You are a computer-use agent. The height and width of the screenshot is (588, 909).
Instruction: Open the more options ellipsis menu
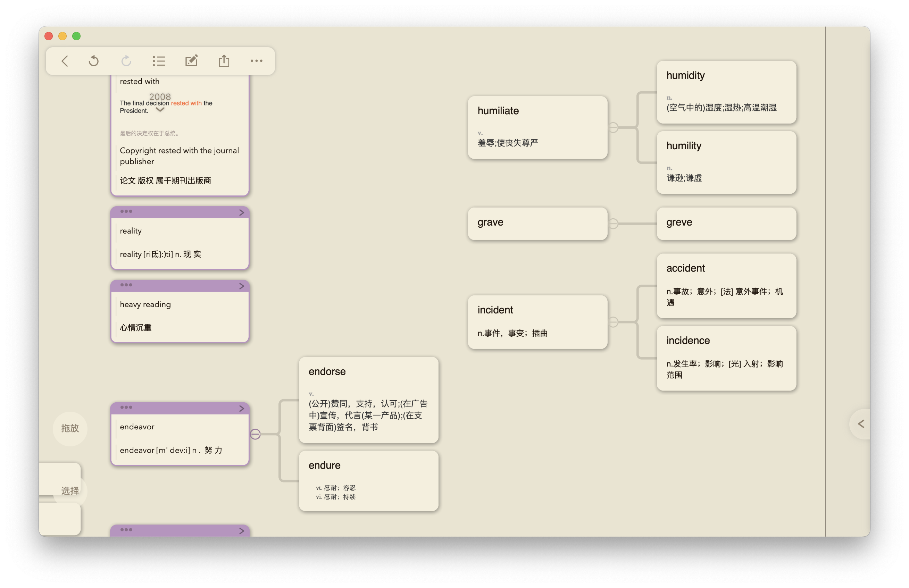point(256,61)
